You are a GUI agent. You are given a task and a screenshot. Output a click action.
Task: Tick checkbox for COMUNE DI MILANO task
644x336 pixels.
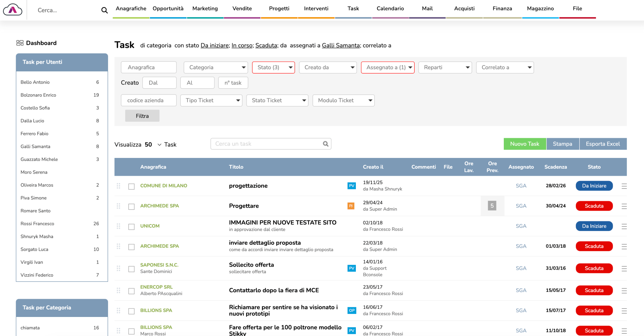131,186
